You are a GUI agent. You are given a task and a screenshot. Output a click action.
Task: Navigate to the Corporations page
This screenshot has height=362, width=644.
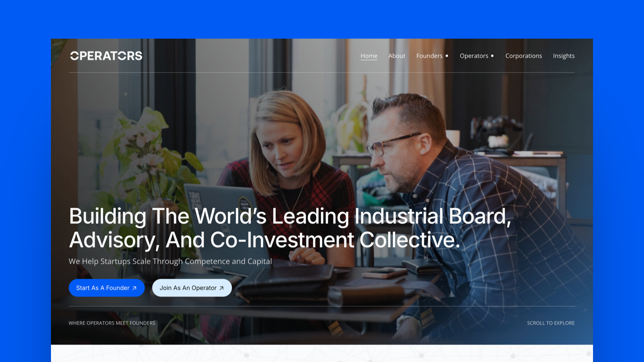pyautogui.click(x=524, y=56)
